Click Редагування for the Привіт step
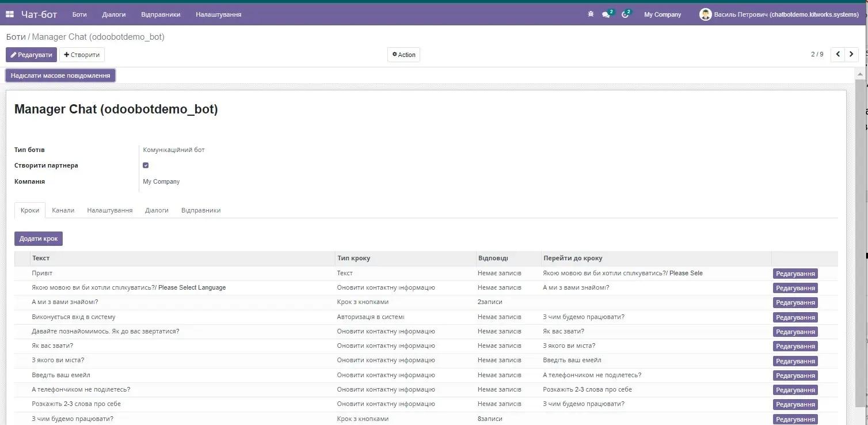This screenshot has width=868, height=425. tap(795, 274)
